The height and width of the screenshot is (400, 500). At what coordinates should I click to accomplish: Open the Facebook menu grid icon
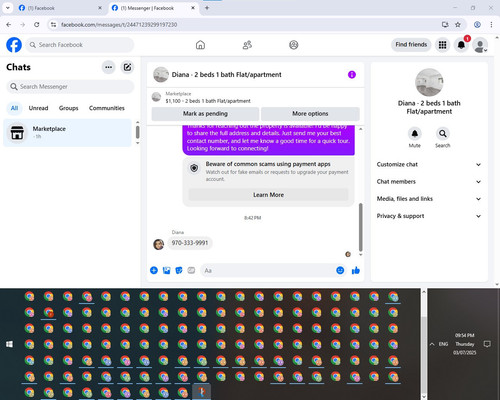coord(442,45)
